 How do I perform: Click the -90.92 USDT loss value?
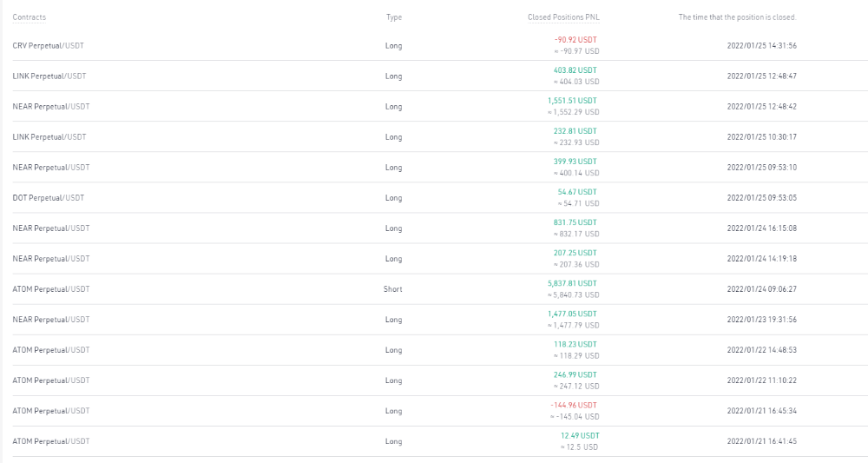[x=575, y=40]
